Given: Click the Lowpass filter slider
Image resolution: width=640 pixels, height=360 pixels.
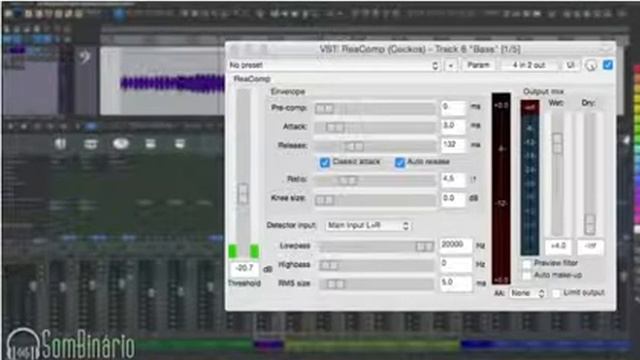Looking at the screenshot, I should point(376,246).
